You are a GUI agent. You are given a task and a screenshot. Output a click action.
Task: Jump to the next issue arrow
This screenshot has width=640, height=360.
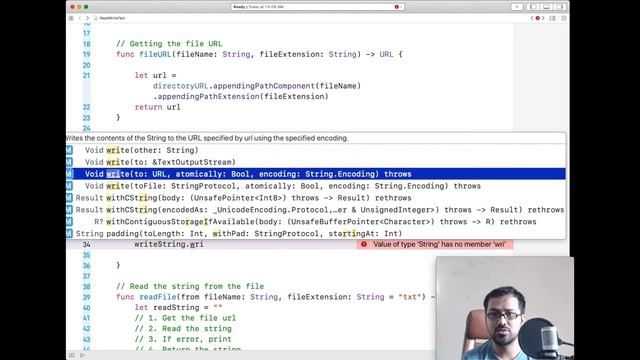[543, 18]
